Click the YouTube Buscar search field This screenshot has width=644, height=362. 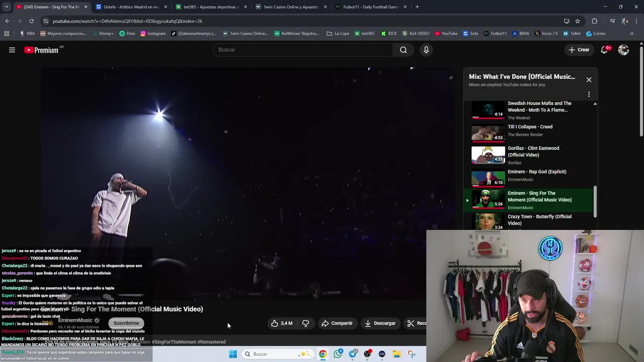[x=303, y=50]
